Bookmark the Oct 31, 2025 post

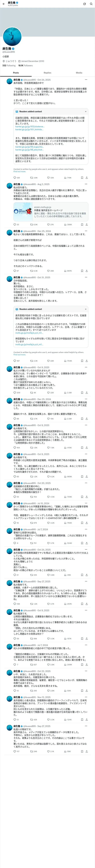pos(82,361)
